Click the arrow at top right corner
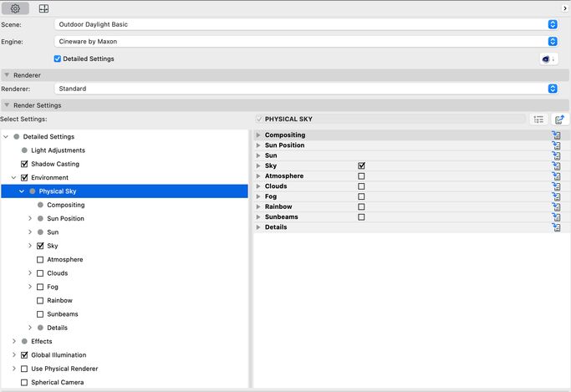The image size is (571, 392). coord(565,8)
